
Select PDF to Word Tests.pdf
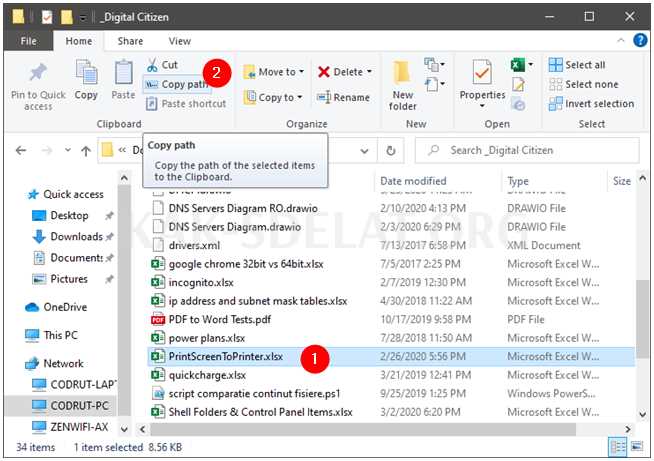pyautogui.click(x=211, y=320)
